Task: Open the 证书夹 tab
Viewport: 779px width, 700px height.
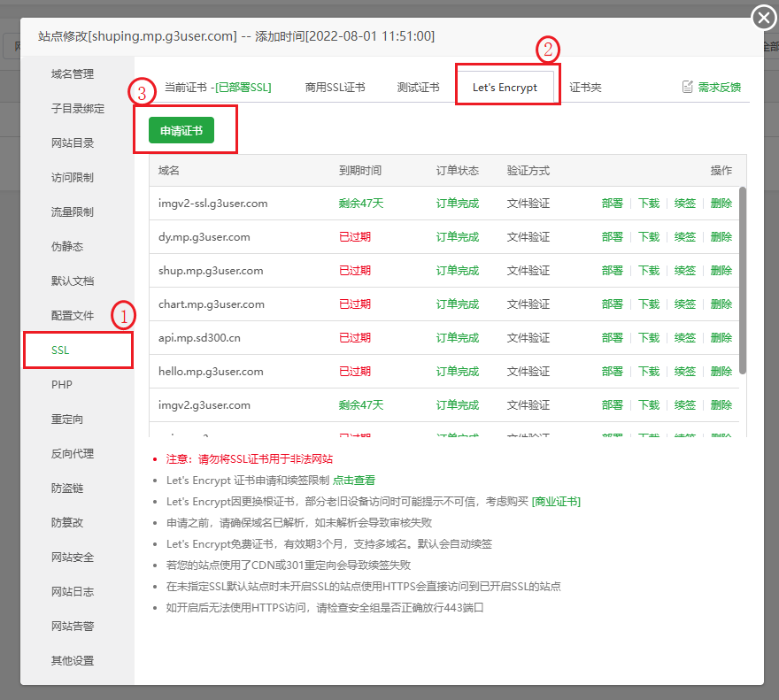Action: (585, 88)
